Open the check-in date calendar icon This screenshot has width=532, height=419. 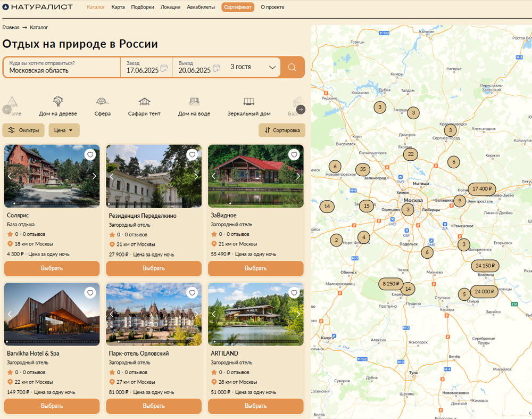tap(164, 68)
